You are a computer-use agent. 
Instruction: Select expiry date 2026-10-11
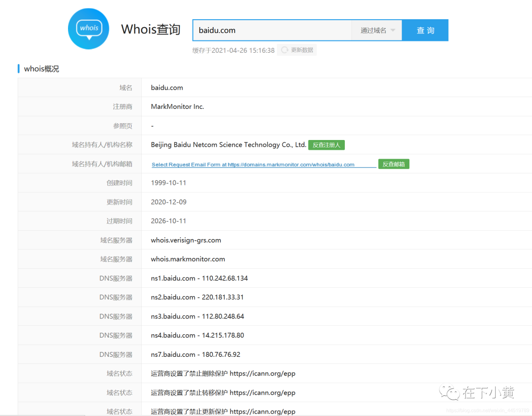(x=168, y=221)
